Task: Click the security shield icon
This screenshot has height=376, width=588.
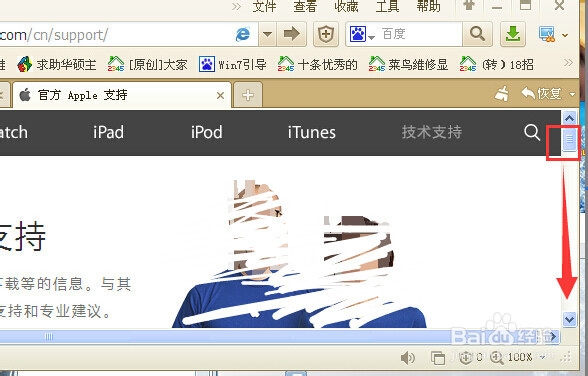Action: pyautogui.click(x=326, y=34)
